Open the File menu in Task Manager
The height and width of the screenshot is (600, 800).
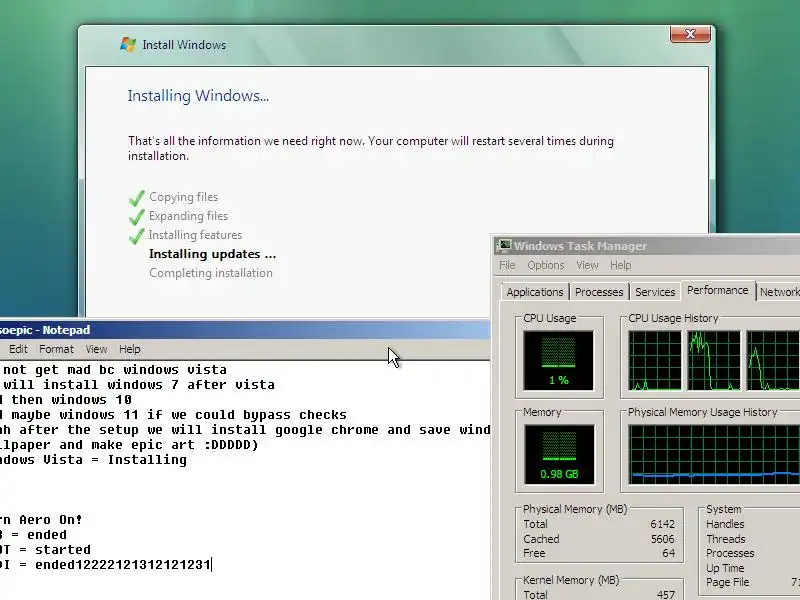[x=507, y=265]
